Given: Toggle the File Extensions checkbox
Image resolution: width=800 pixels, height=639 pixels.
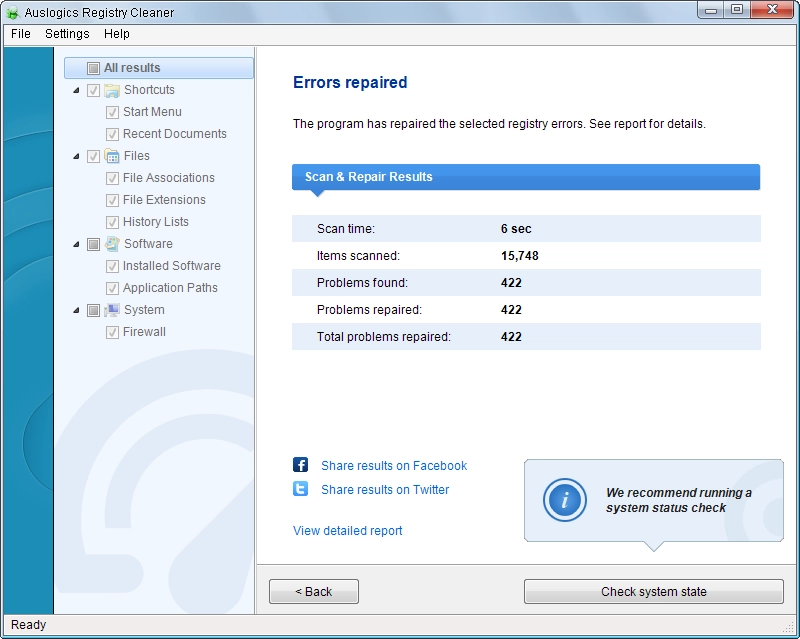Looking at the screenshot, I should [x=112, y=200].
